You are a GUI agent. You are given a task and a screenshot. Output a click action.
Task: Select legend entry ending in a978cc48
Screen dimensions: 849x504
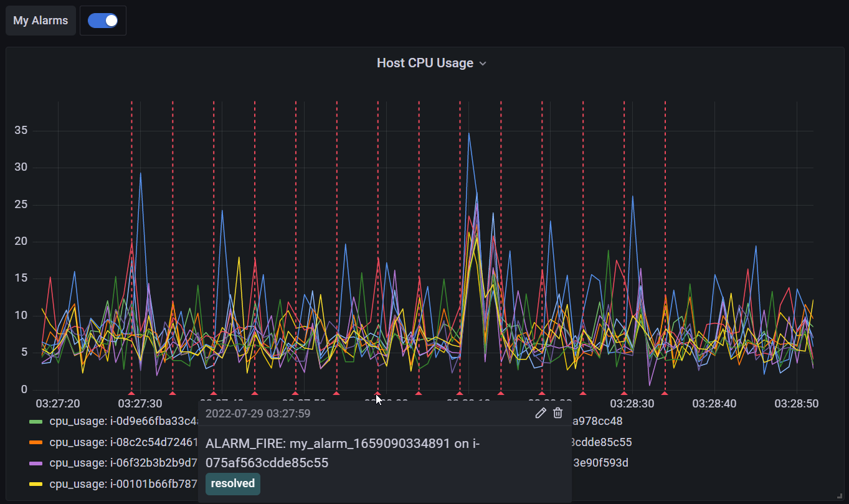(597, 421)
